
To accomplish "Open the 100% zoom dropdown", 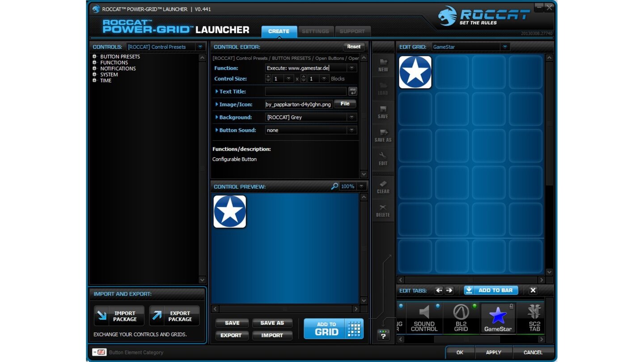I will tap(361, 186).
